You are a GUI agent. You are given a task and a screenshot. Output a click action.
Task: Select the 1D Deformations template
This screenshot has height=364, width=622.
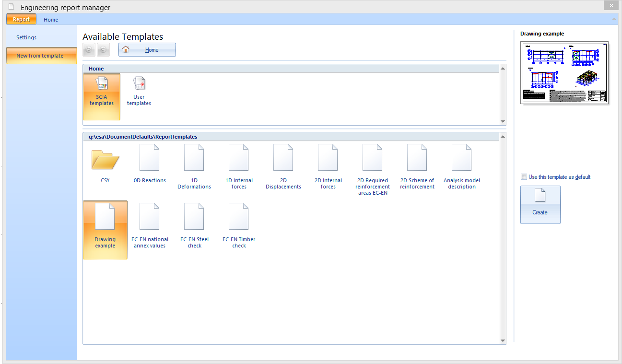(x=194, y=165)
